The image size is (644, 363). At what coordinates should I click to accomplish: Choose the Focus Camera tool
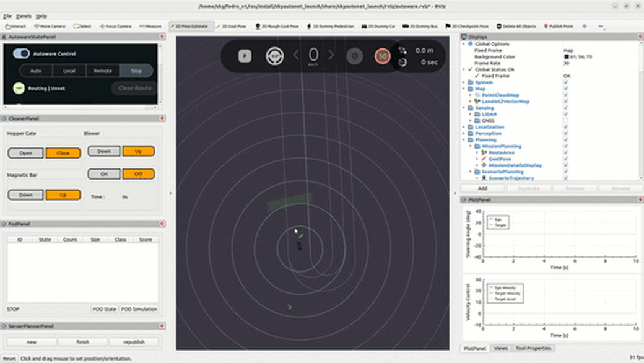point(115,26)
